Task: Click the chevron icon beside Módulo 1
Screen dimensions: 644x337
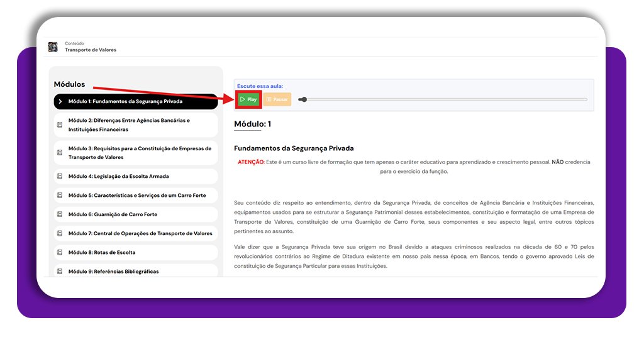Action: [x=60, y=101]
